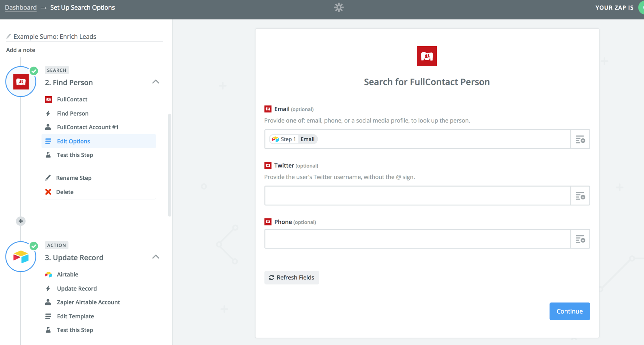Click the Step 1 Email pill
Image resolution: width=644 pixels, height=345 pixels.
pos(293,139)
